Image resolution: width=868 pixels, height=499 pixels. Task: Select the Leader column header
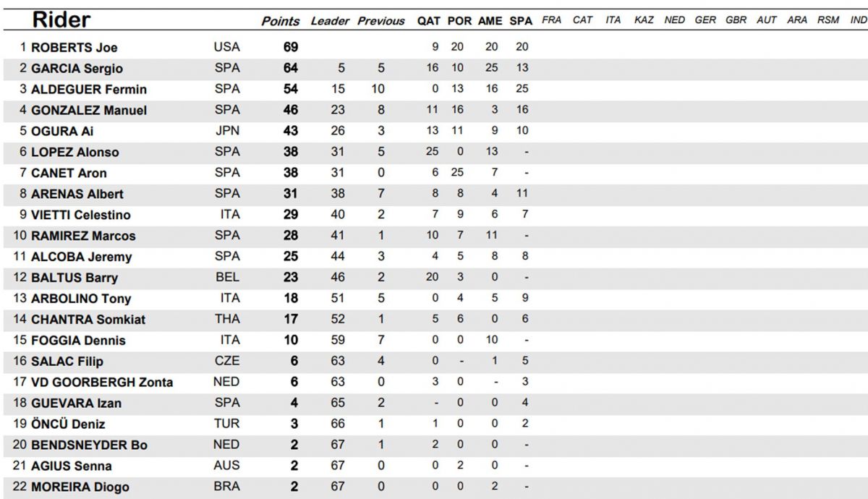[331, 21]
